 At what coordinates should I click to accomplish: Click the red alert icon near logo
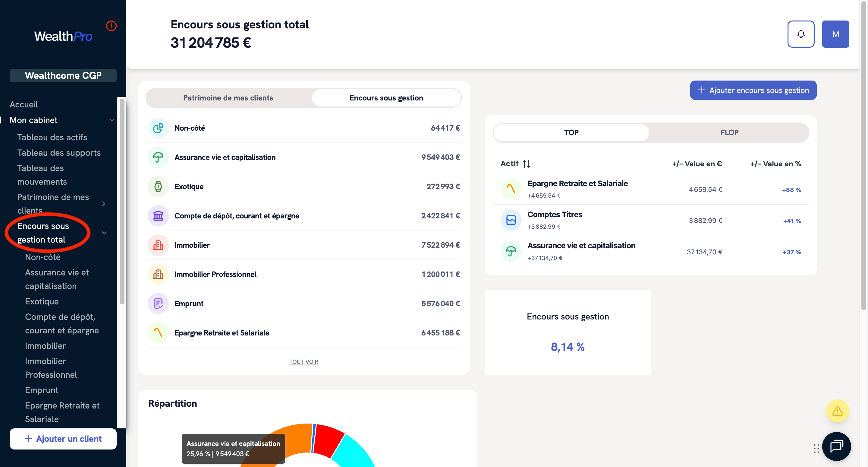(111, 26)
